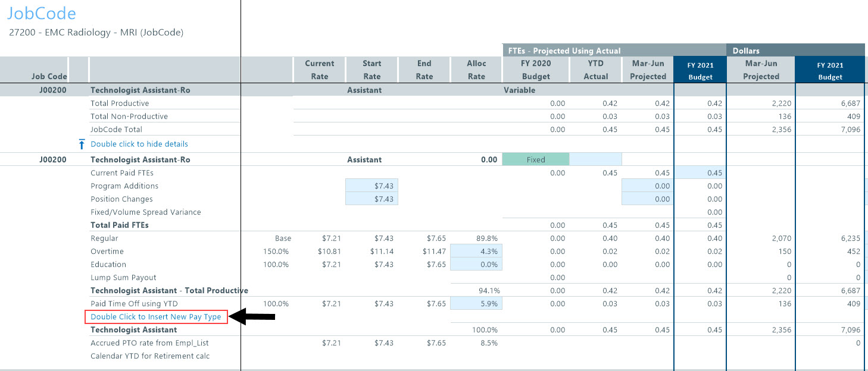Click the 'Current Rate' column header
The height and width of the screenshot is (371, 868).
click(x=320, y=70)
